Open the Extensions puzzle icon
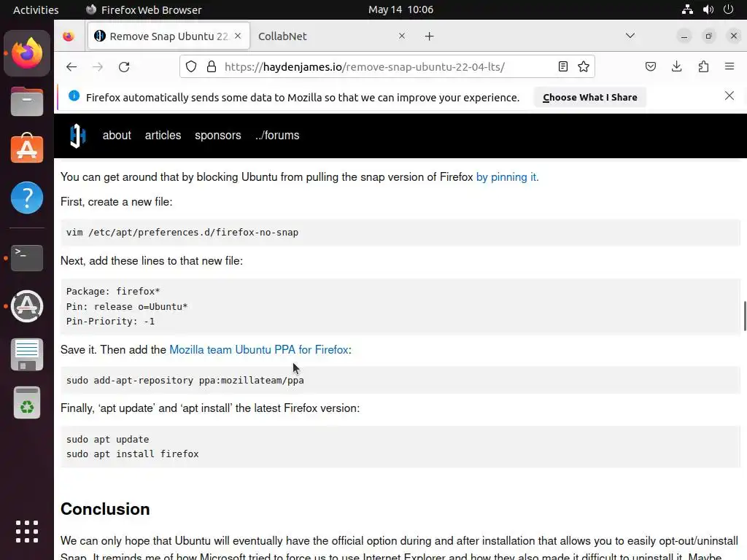The height and width of the screenshot is (560, 747). 703,66
